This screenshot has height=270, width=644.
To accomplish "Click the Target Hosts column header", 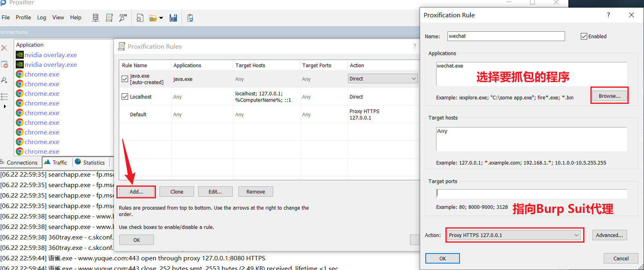I will pos(267,65).
